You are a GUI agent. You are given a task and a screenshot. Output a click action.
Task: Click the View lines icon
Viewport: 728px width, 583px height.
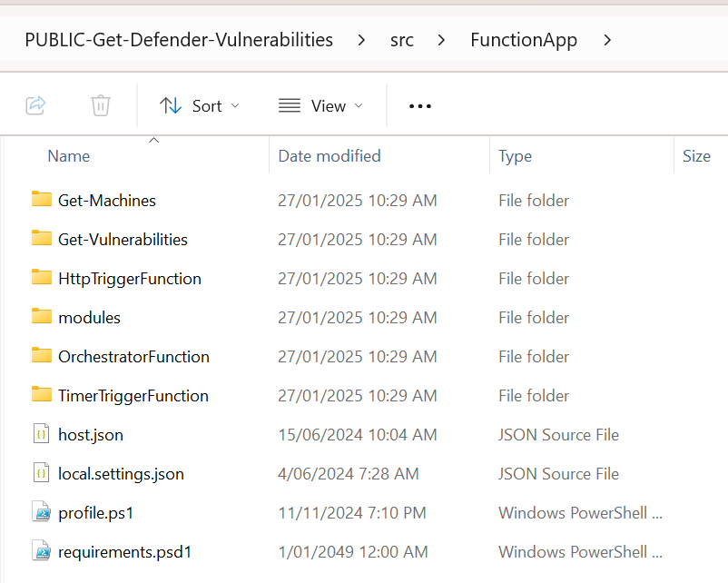(x=290, y=106)
